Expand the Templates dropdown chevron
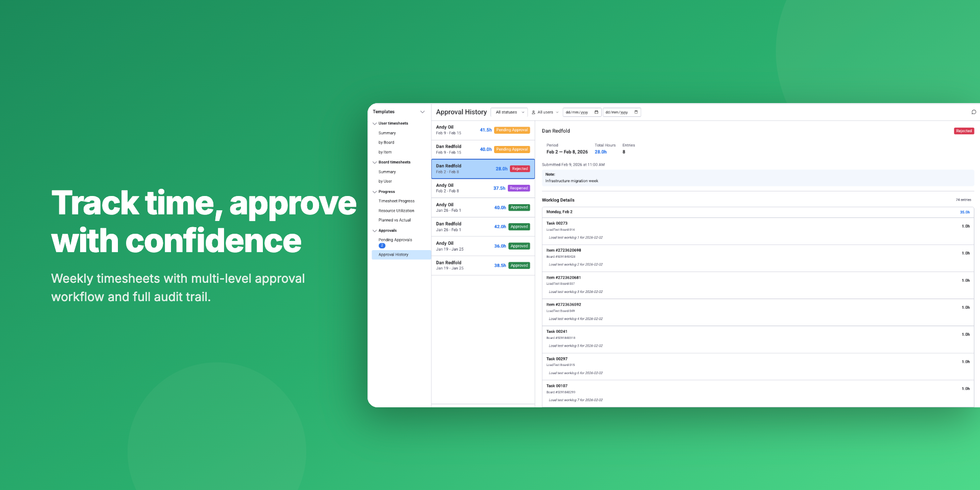980x490 pixels. click(422, 112)
